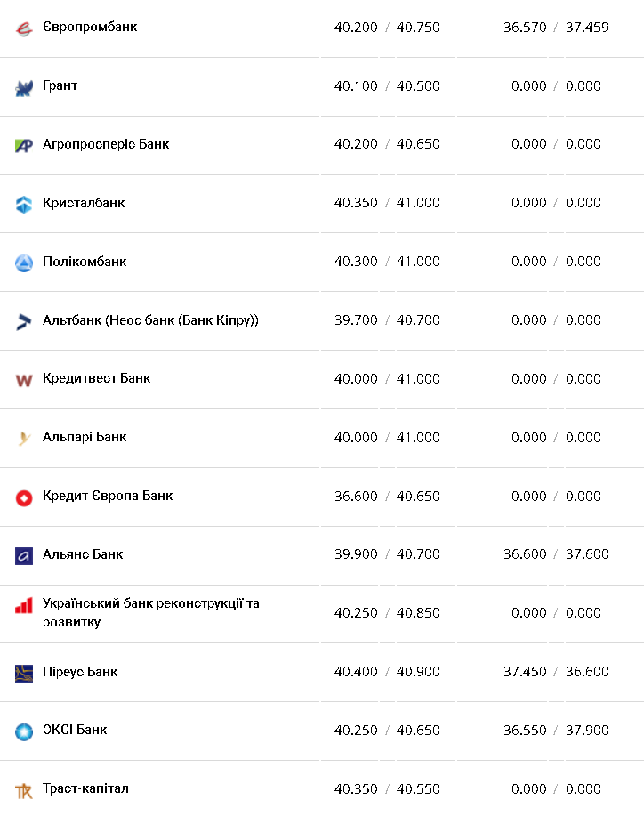Viewport: 644px width, 816px height.
Task: Click the Кредит Європа Банк red logo
Action: click(24, 497)
